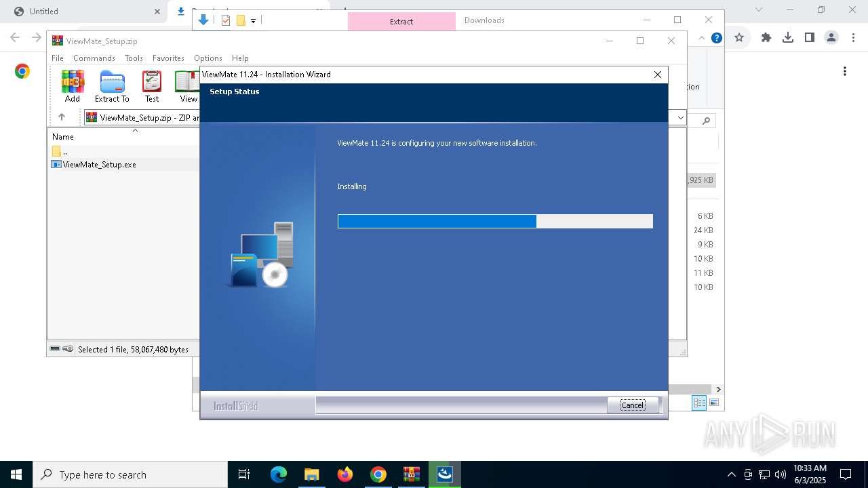The image size is (868, 488).
Task: Click the Add icon in WinRAR toolbar
Action: pos(73,86)
